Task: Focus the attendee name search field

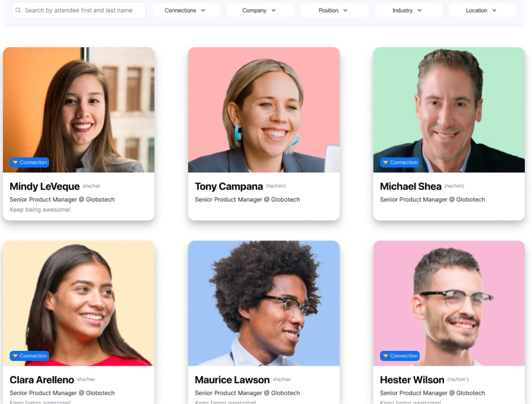Action: (79, 10)
